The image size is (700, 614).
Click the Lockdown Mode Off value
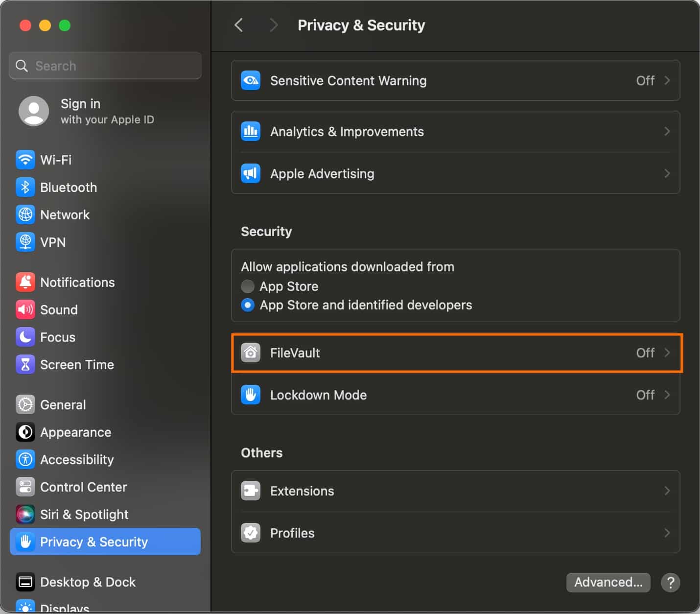(x=645, y=395)
